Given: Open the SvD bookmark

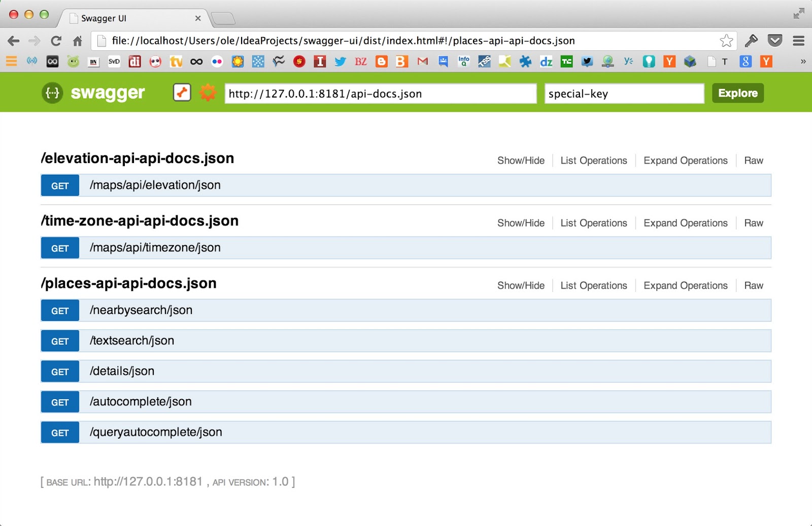Looking at the screenshot, I should (114, 61).
